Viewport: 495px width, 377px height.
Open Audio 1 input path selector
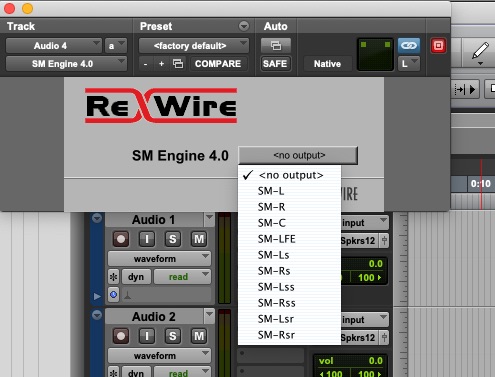(x=365, y=222)
